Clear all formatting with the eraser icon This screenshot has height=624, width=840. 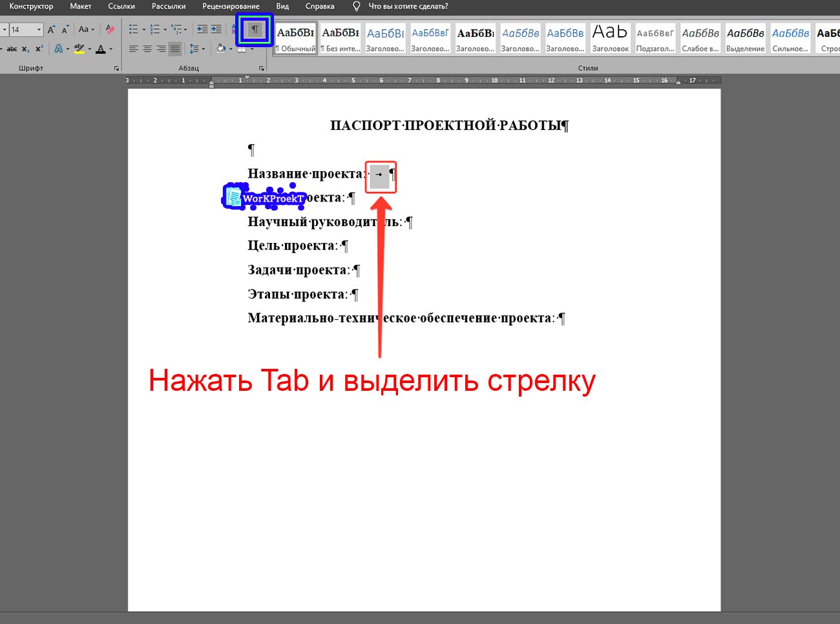pos(109,28)
